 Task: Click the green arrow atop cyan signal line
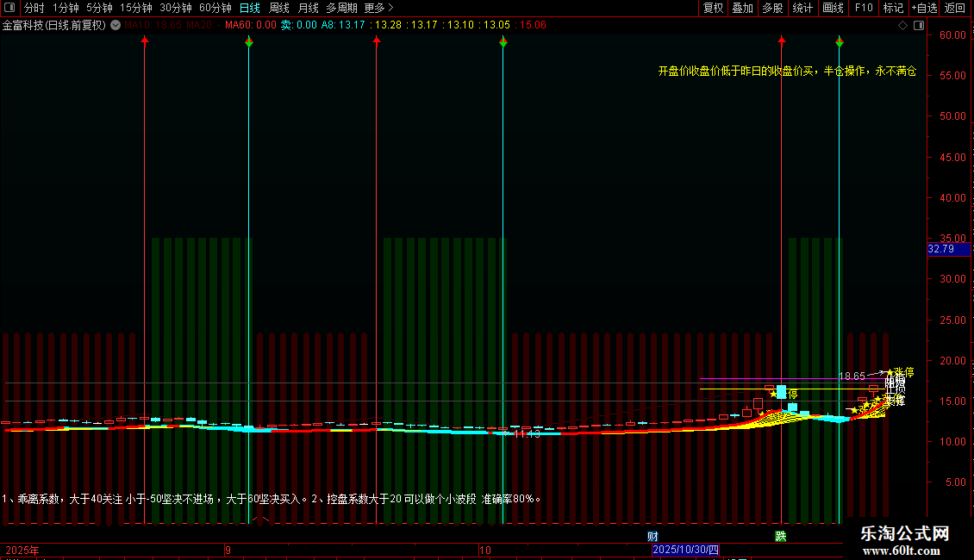pyautogui.click(x=249, y=40)
